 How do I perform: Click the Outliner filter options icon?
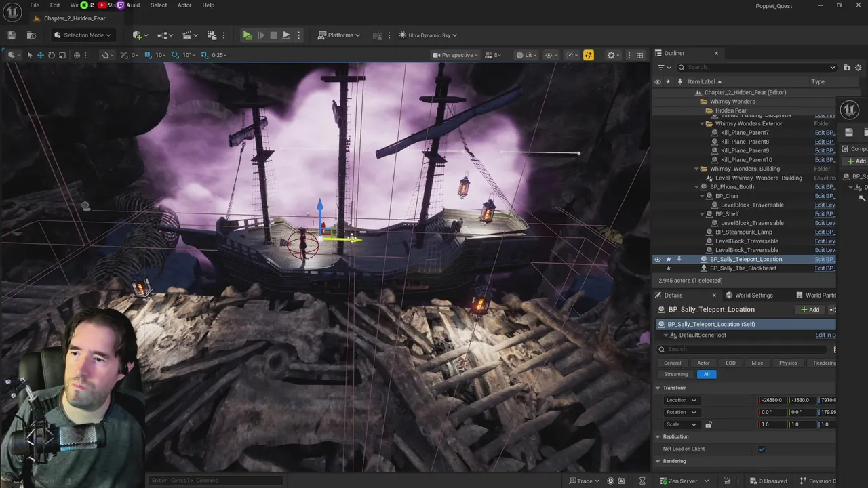click(x=663, y=68)
